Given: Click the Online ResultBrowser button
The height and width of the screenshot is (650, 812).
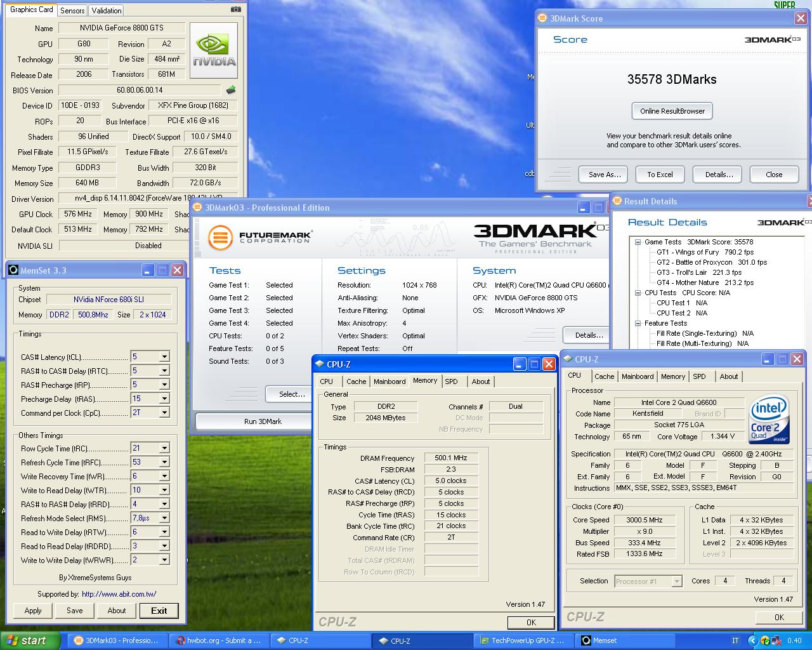Looking at the screenshot, I should [x=672, y=111].
